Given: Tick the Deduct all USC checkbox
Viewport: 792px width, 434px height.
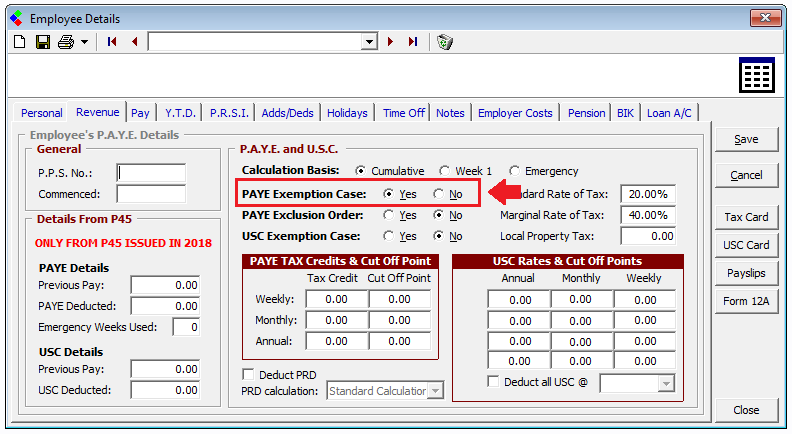Looking at the screenshot, I should [x=493, y=381].
